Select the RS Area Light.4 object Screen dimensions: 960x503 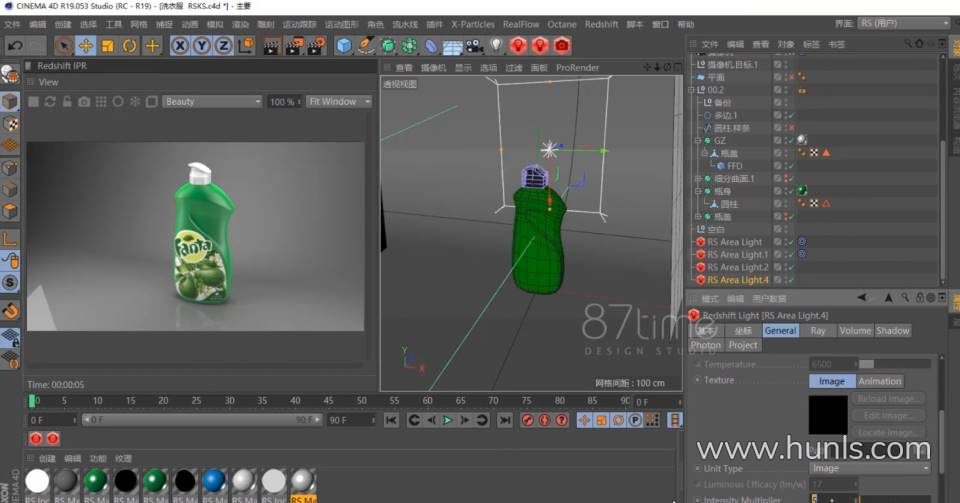[x=738, y=280]
